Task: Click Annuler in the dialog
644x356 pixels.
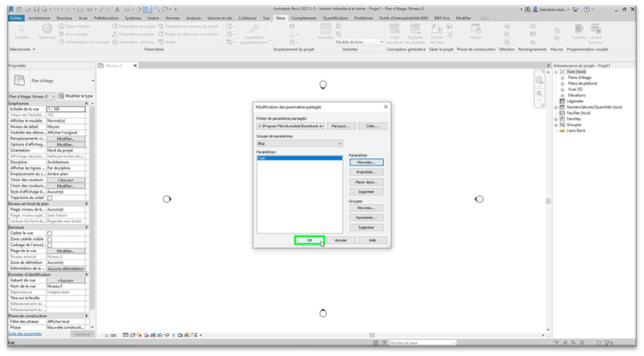Action: pos(341,240)
